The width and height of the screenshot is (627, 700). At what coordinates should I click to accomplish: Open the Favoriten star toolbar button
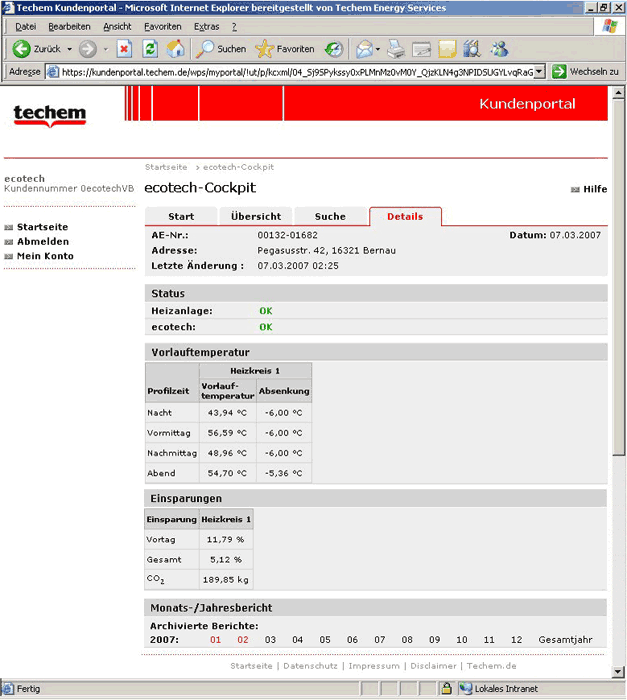(x=284, y=49)
